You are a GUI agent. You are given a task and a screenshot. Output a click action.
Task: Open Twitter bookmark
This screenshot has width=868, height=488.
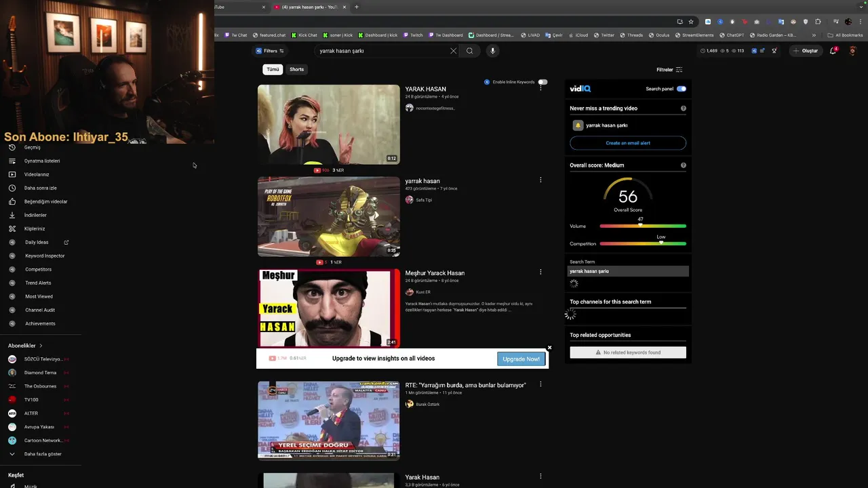(604, 35)
